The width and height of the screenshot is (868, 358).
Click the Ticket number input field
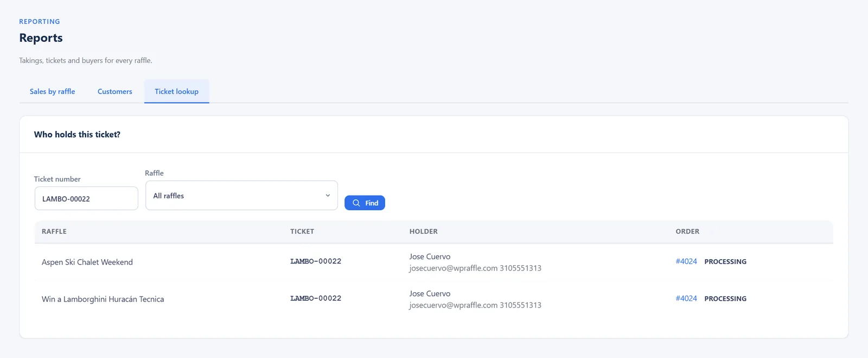point(86,198)
